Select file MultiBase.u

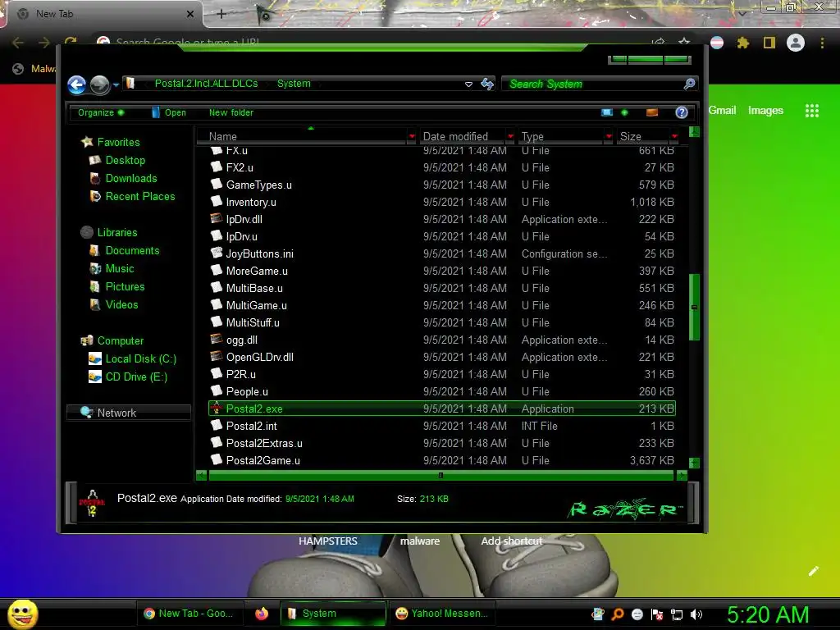[254, 288]
